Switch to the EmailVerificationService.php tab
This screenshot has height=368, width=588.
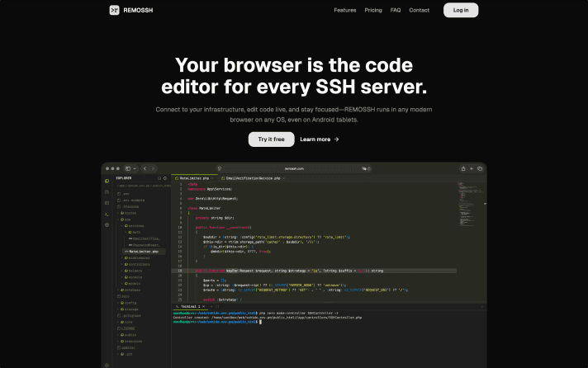[x=254, y=178]
